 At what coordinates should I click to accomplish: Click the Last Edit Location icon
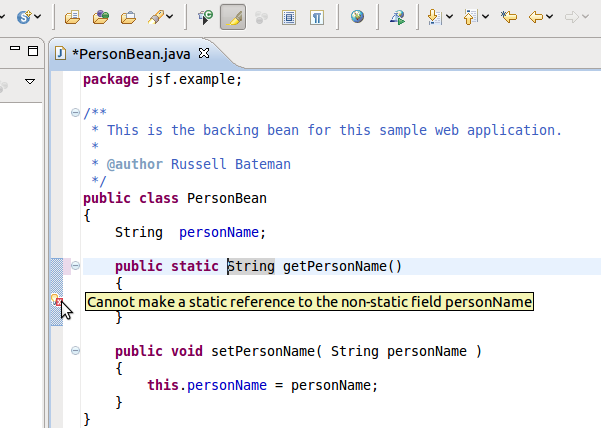509,17
